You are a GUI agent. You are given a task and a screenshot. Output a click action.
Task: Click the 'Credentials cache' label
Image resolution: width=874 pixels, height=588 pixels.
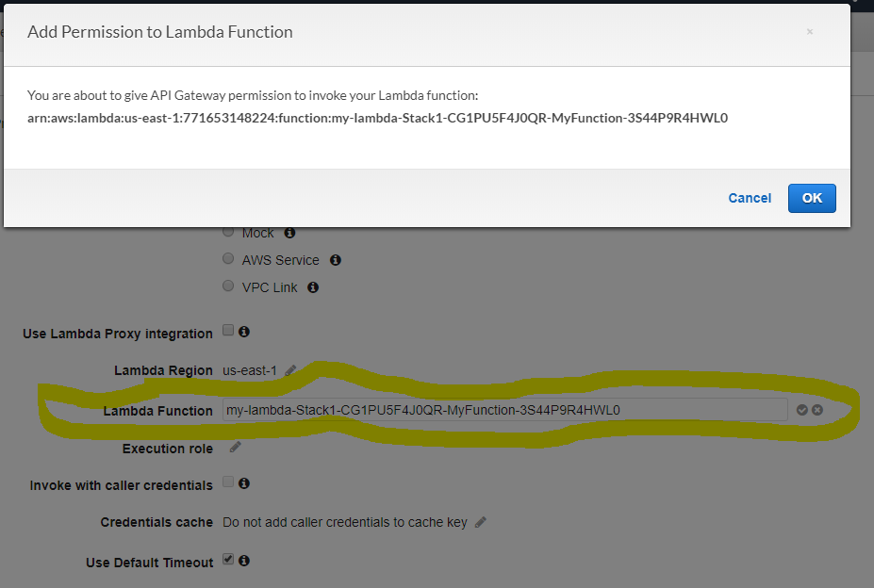[157, 522]
